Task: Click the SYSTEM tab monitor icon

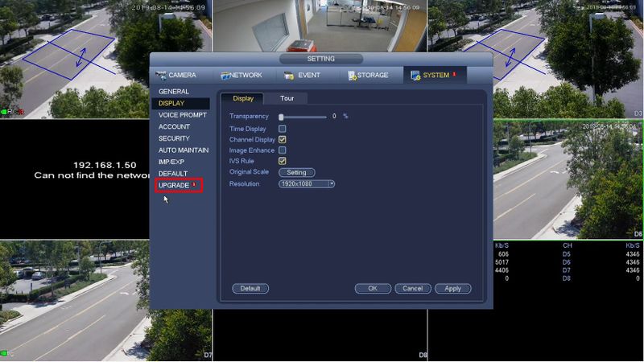Action: pos(415,76)
